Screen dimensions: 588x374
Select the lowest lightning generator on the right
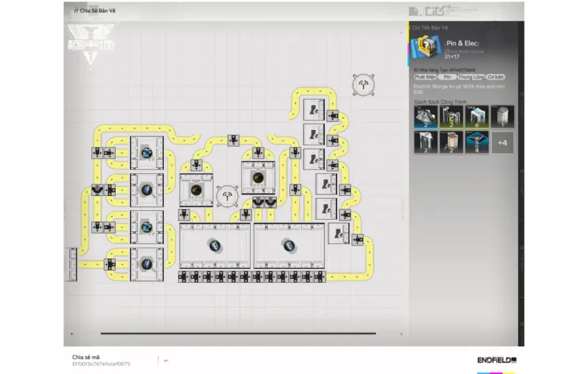click(x=339, y=233)
